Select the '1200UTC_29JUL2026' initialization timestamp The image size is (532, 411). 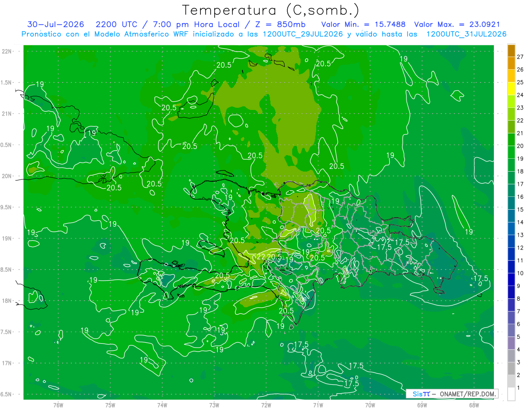(301, 34)
